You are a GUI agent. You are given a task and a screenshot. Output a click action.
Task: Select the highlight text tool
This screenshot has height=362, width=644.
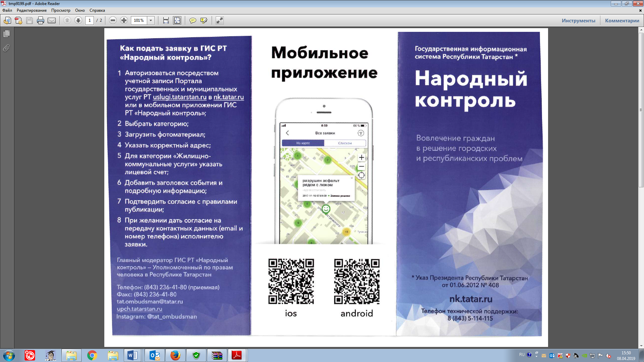point(204,20)
